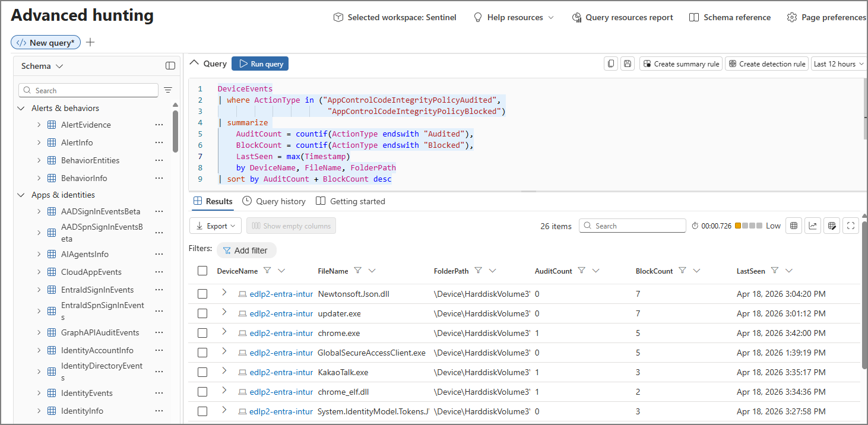Add a new query tab with plus icon
868x425 pixels.
coord(90,42)
